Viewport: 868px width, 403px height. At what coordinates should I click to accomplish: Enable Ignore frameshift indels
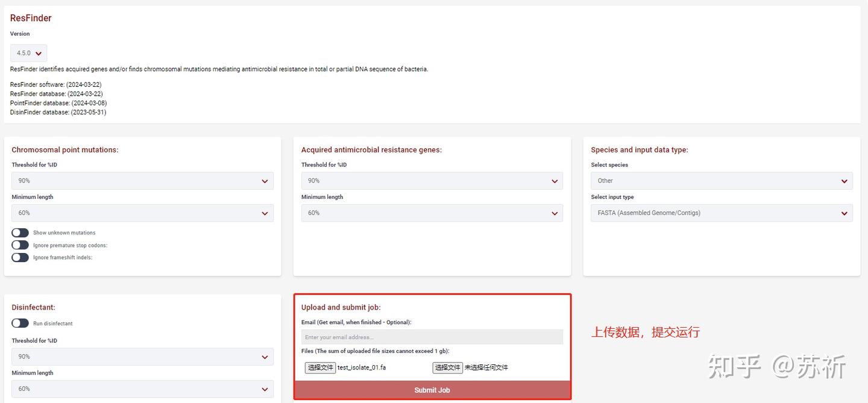tap(20, 257)
